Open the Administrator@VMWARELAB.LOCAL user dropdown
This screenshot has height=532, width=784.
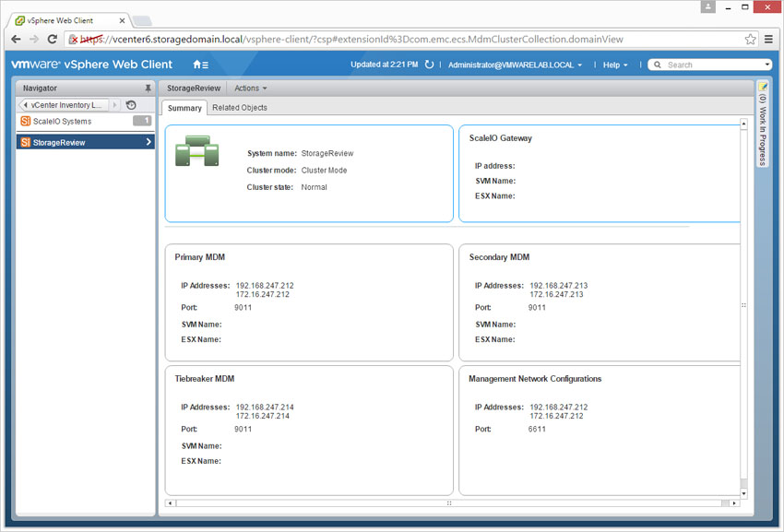[x=515, y=65]
